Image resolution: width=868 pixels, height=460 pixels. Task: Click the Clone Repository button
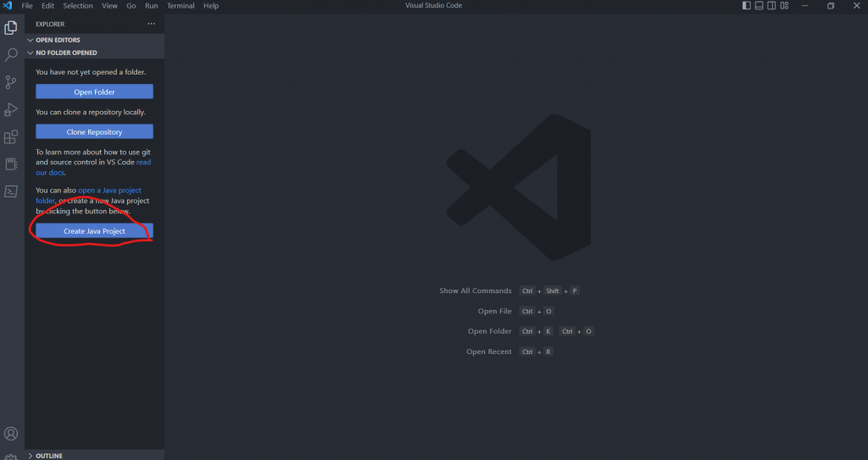point(94,132)
